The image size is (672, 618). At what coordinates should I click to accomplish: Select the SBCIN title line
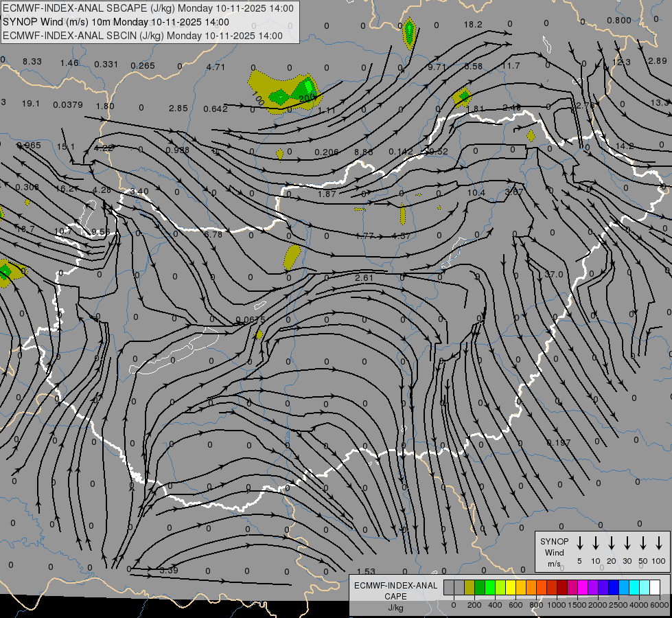click(143, 36)
